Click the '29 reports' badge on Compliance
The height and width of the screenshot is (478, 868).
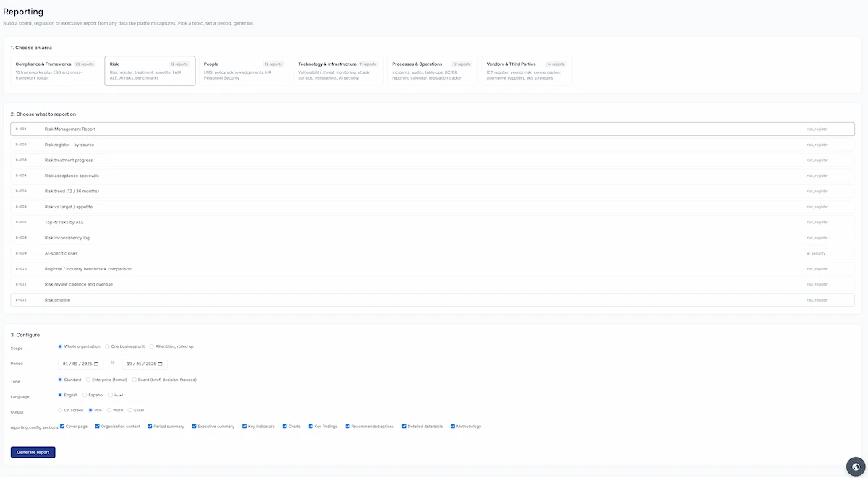[85, 64]
